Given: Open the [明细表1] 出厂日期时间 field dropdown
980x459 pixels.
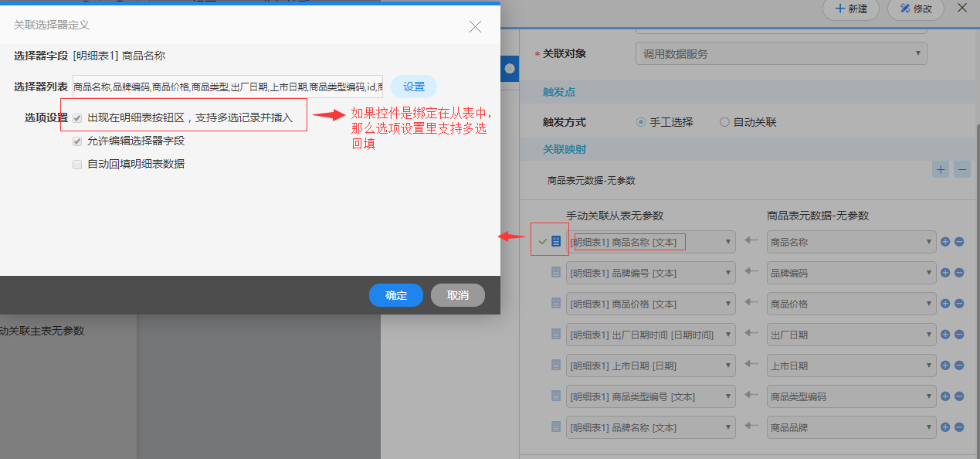Looking at the screenshot, I should click(x=650, y=335).
